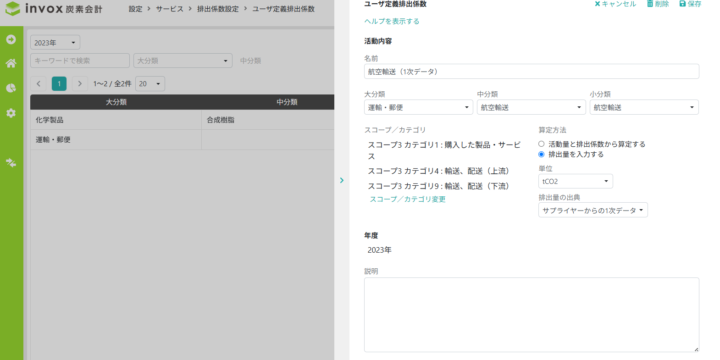This screenshot has width=720, height=360.
Task: Click サービス in the breadcrumb
Action: tap(169, 9)
